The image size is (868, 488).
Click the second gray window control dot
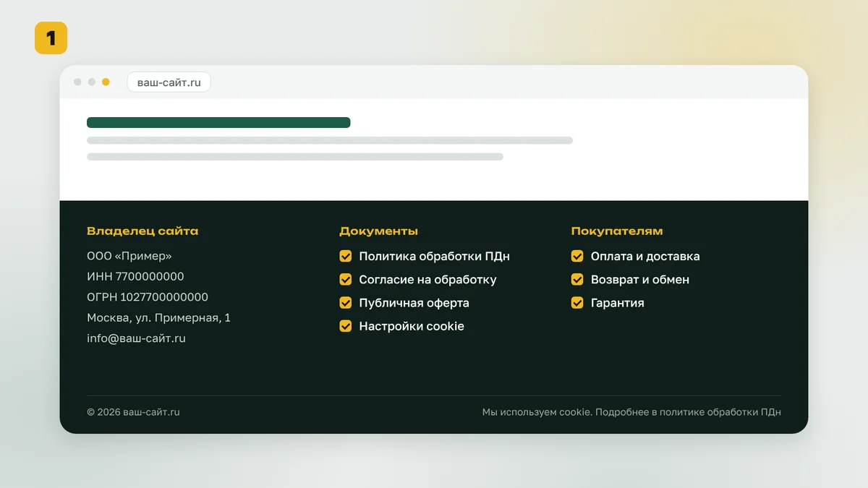(x=92, y=82)
